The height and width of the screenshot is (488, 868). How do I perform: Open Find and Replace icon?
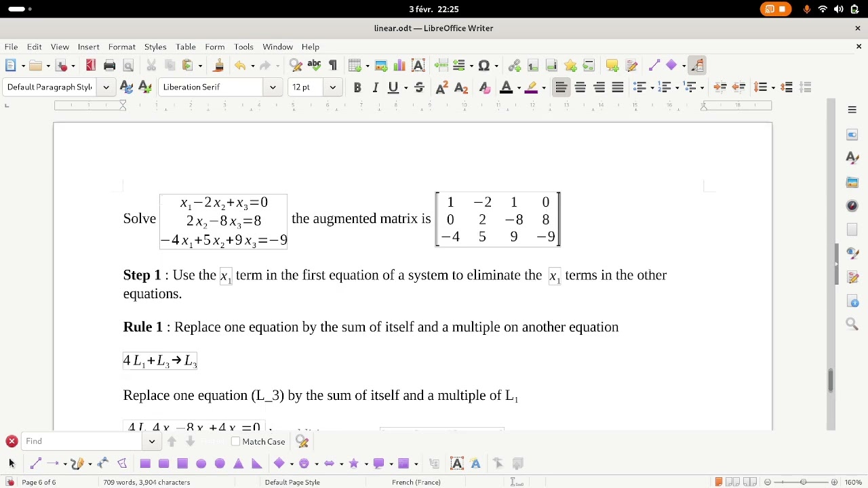[x=296, y=66]
